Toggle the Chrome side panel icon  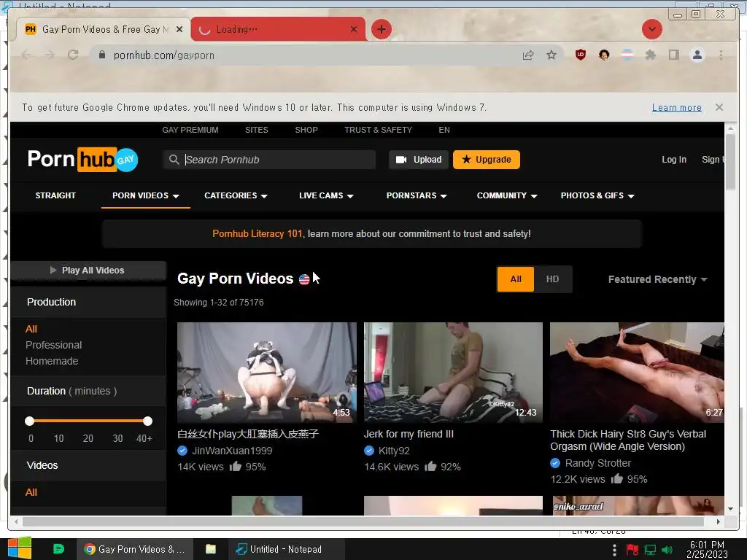[x=673, y=55]
